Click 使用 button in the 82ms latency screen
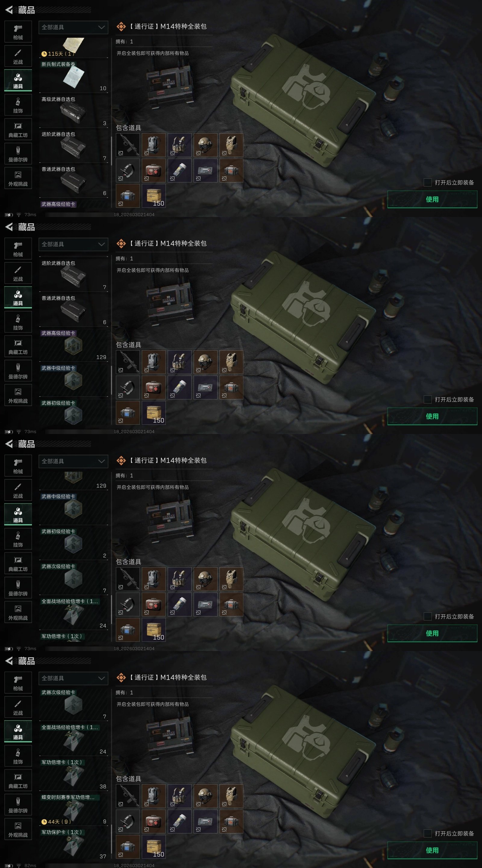Viewport: 482px width, 868px height. (x=432, y=850)
